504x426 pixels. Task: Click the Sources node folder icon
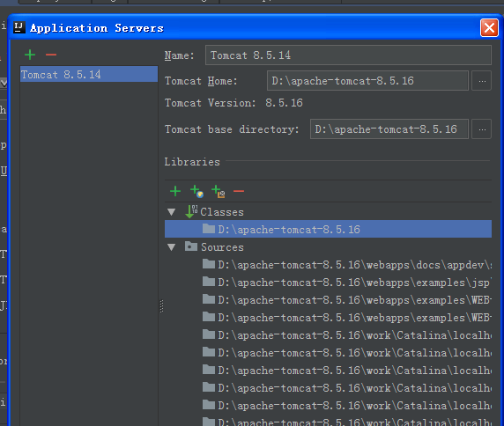click(191, 246)
